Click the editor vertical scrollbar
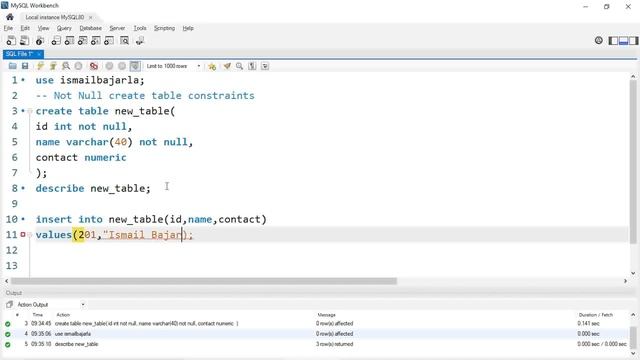Screen dimensions: 640x360 pyautogui.click(x=633, y=163)
